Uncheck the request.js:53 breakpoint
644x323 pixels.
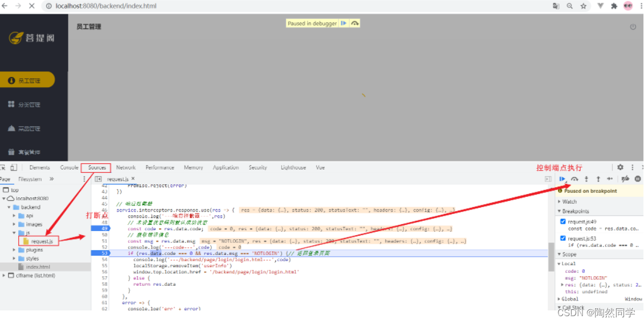(564, 238)
